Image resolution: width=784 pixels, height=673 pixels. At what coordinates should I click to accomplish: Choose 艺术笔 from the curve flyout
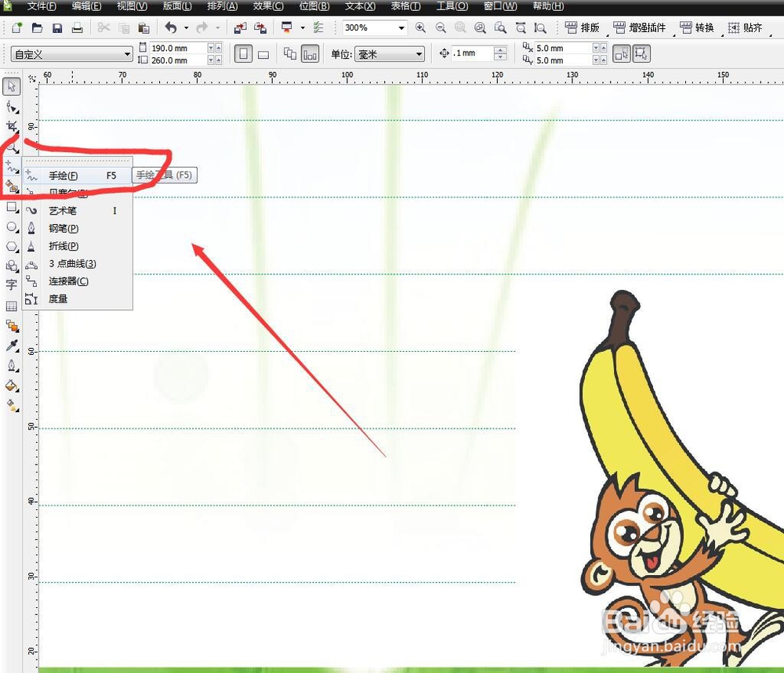[x=78, y=211]
